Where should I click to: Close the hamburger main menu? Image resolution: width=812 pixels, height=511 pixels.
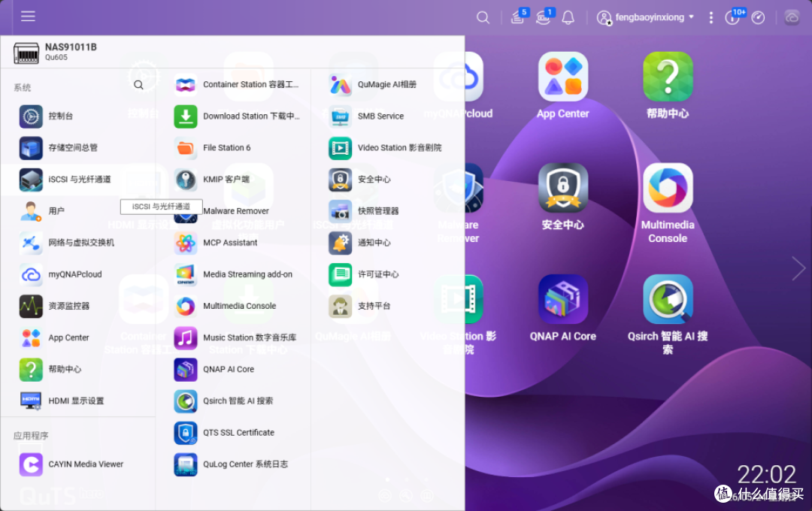pyautogui.click(x=28, y=17)
